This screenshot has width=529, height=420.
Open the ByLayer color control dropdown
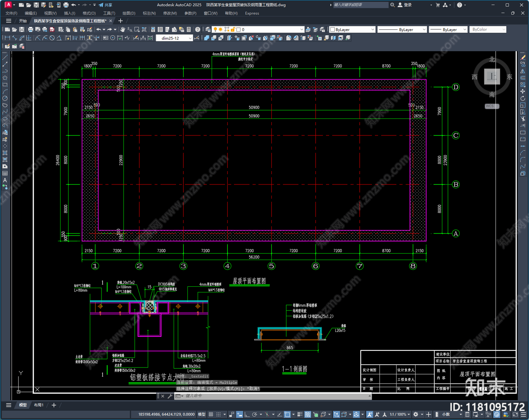coord(352,29)
